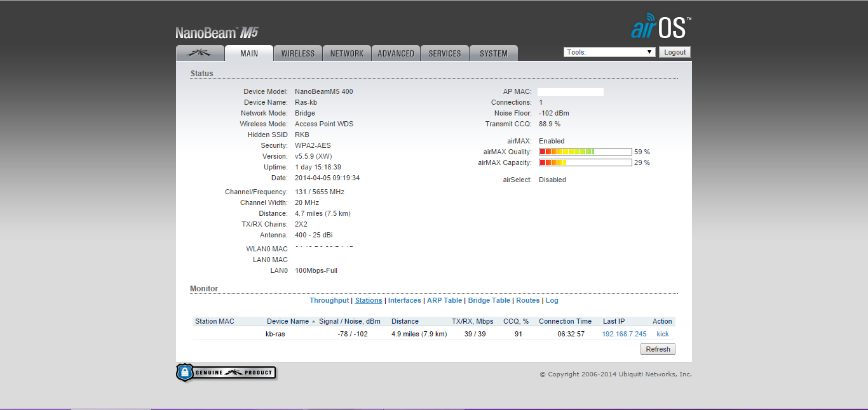Select the distance "4.7 miles (7.5 km)"
Viewport: 868px width, 410px height.
[323, 213]
